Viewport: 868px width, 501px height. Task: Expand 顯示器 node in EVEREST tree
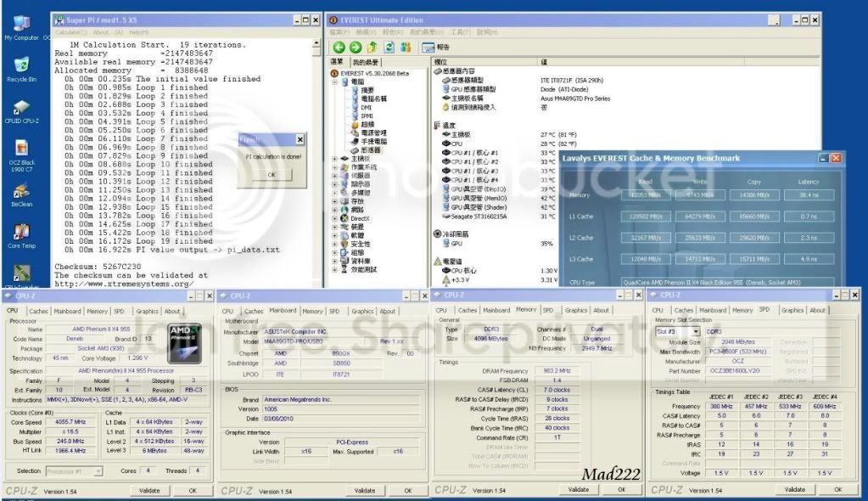point(335,184)
